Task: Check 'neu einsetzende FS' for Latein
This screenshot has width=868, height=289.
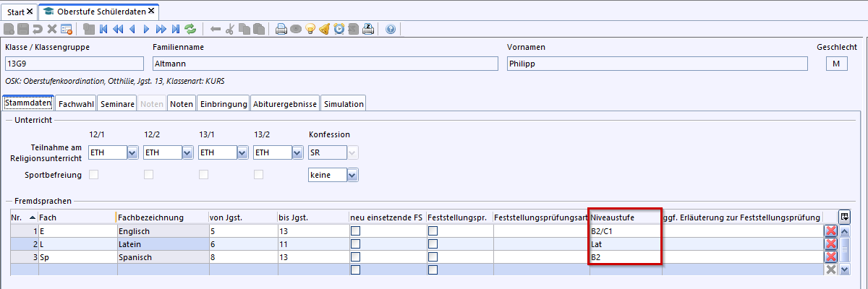Action: (x=356, y=244)
